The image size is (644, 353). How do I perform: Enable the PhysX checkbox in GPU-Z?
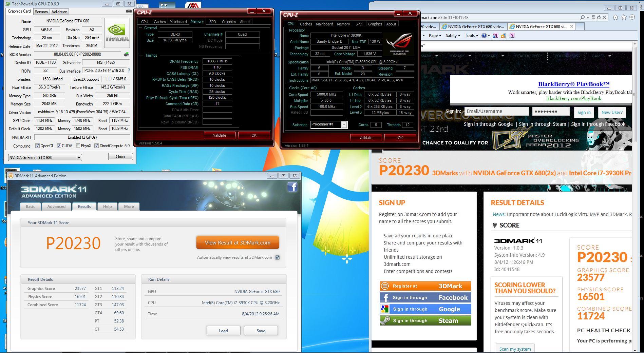click(x=78, y=146)
